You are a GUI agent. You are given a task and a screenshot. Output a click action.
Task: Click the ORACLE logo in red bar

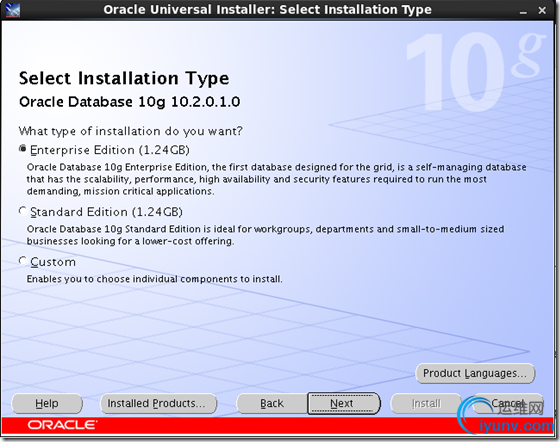[x=62, y=425]
